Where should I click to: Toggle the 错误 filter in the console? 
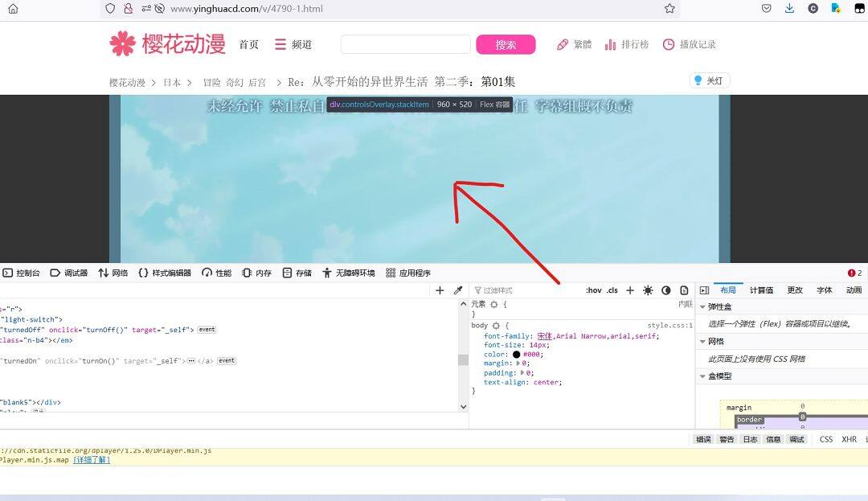click(x=703, y=439)
